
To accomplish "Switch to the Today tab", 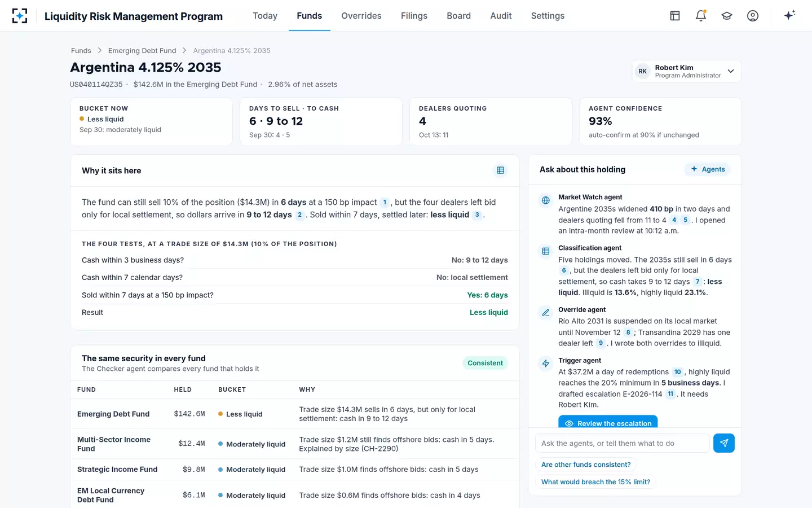I will pyautogui.click(x=265, y=16).
